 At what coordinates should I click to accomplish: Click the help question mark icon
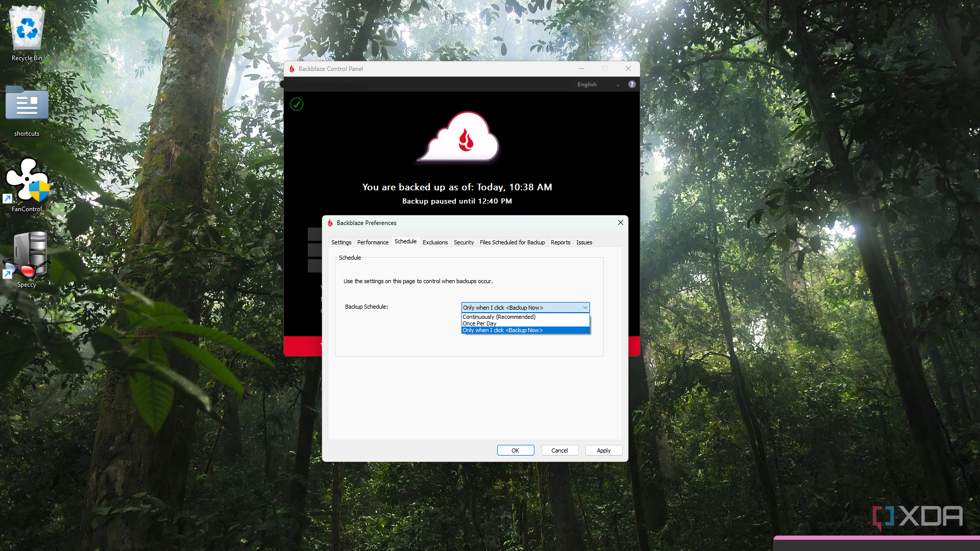pos(632,84)
